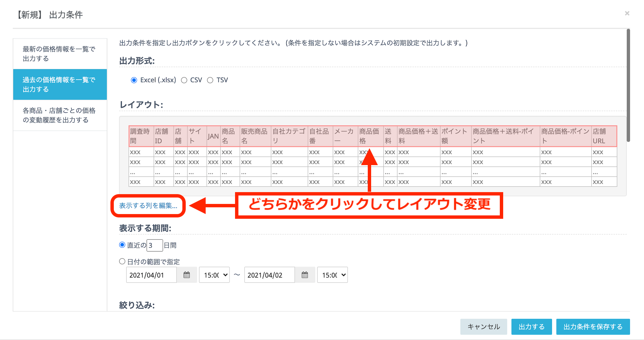Pick the TSV output format option

[210, 80]
